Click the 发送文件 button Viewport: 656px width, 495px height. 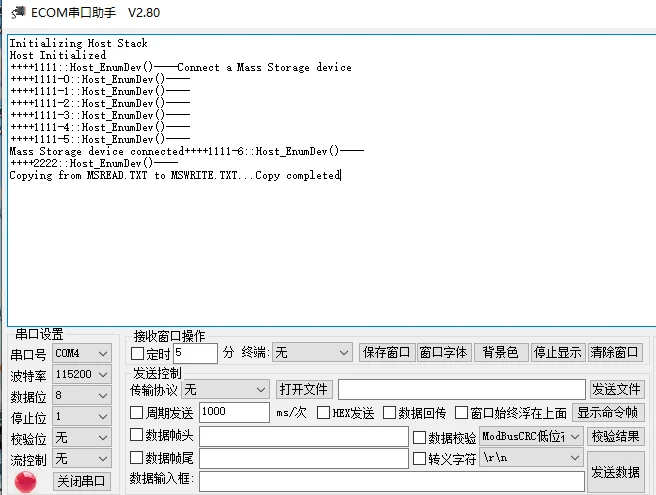617,390
